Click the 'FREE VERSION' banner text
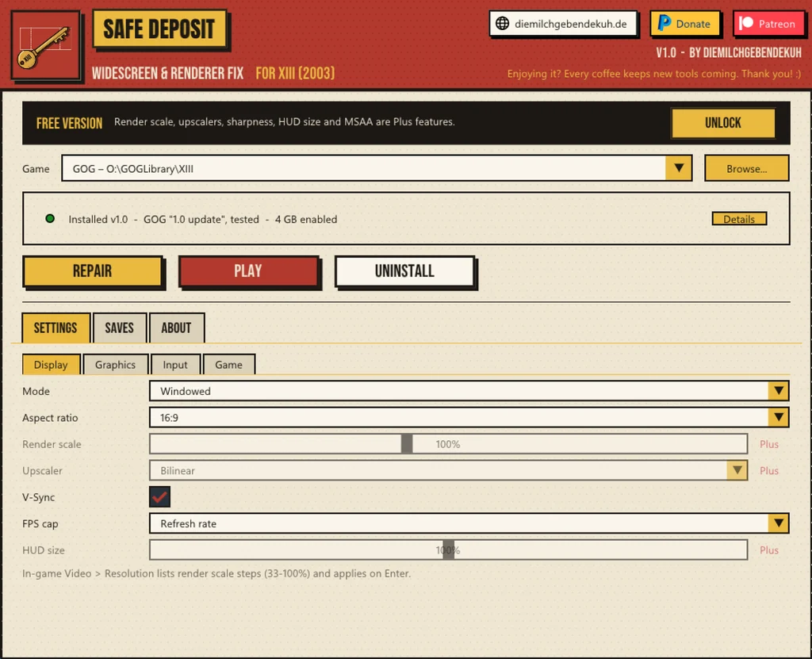Viewport: 812px width, 659px height. click(x=70, y=123)
